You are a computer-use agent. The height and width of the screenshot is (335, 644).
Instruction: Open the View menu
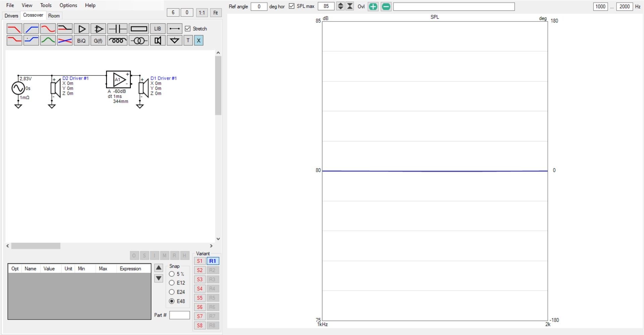coord(27,5)
